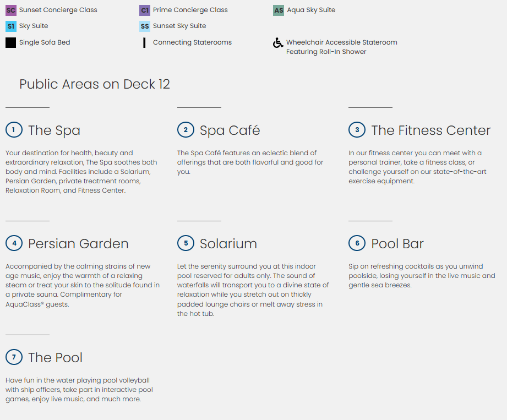Click the Persian Garden heading
Viewport: 507px width, 420px height.
pos(78,244)
